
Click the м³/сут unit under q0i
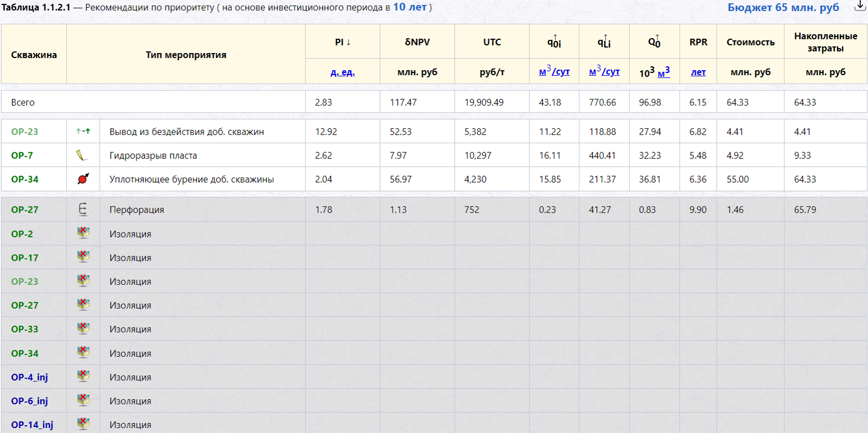click(x=554, y=71)
